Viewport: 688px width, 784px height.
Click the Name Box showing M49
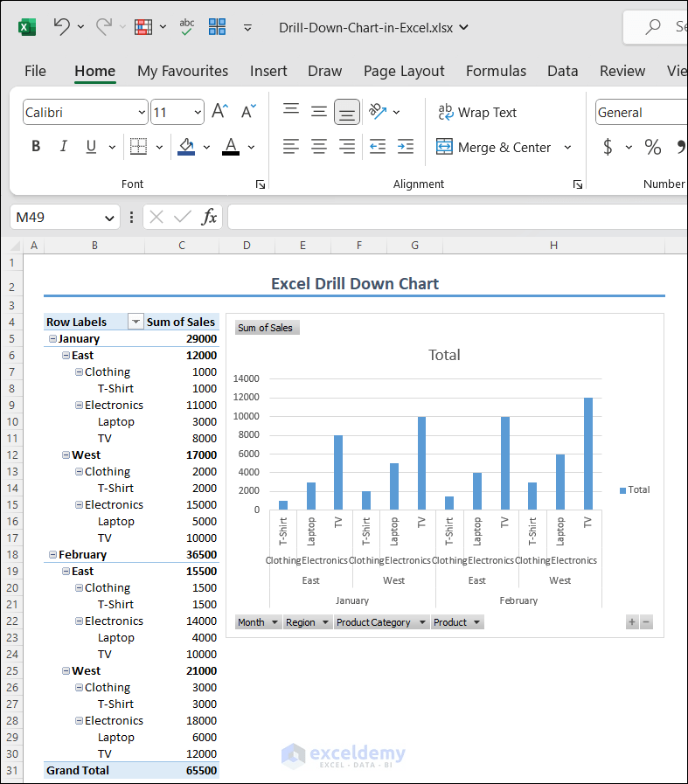coord(65,217)
